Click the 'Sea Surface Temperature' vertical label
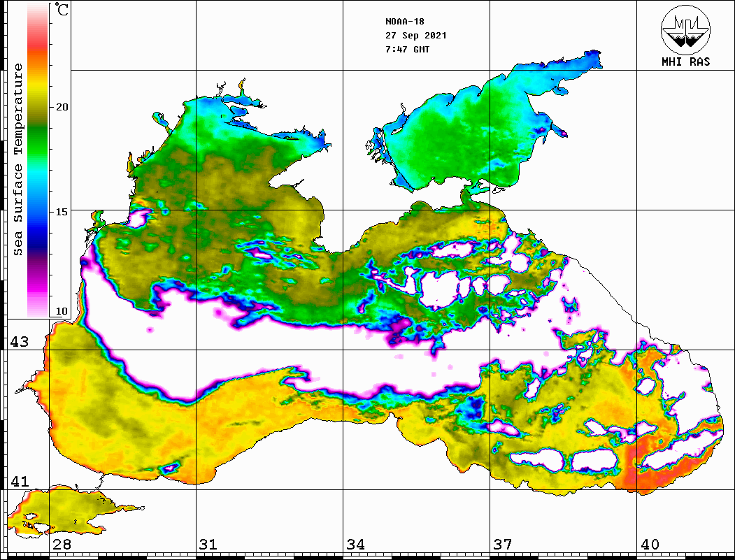The width and height of the screenshot is (735, 560). click(x=18, y=160)
